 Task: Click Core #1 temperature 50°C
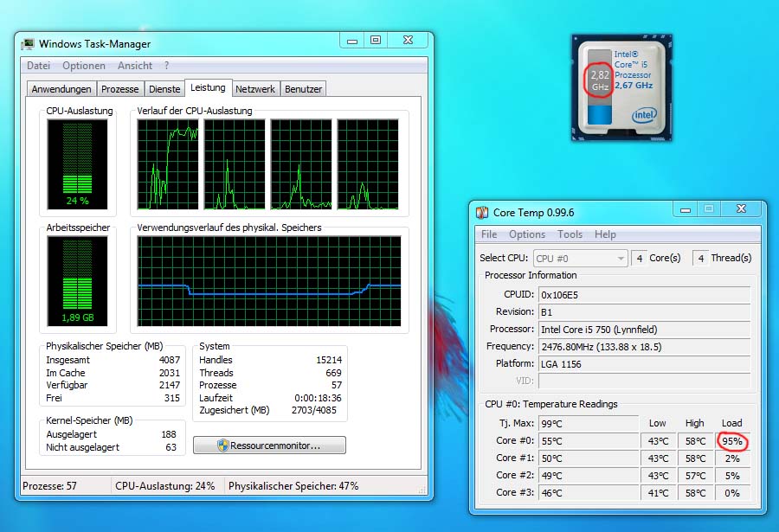589,458
